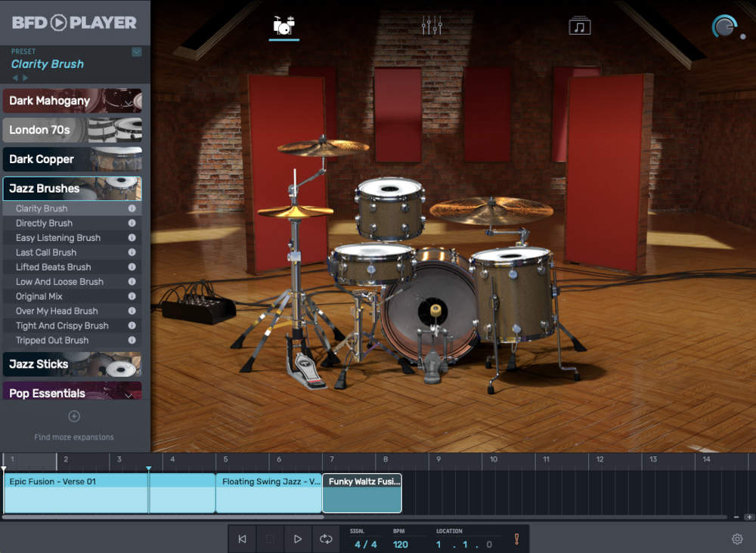The height and width of the screenshot is (553, 756).
Task: Click the BPM value showing 120
Action: point(401,542)
